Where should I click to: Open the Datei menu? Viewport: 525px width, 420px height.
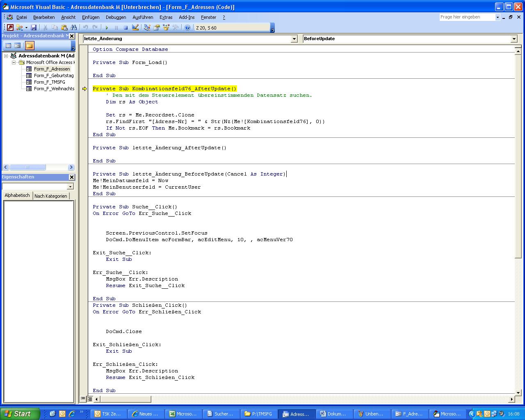point(21,17)
